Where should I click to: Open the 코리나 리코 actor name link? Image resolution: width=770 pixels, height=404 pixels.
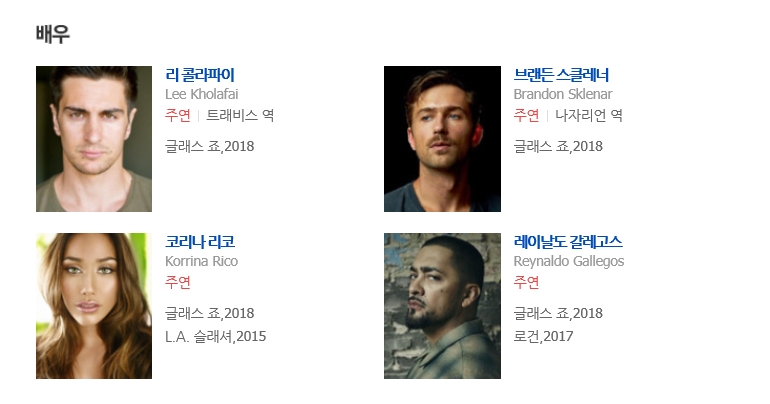200,242
